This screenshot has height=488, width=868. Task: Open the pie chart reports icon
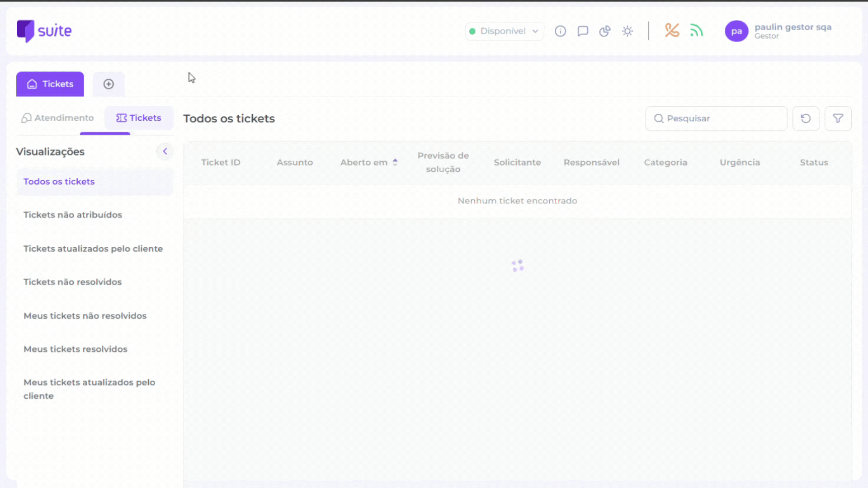point(605,31)
